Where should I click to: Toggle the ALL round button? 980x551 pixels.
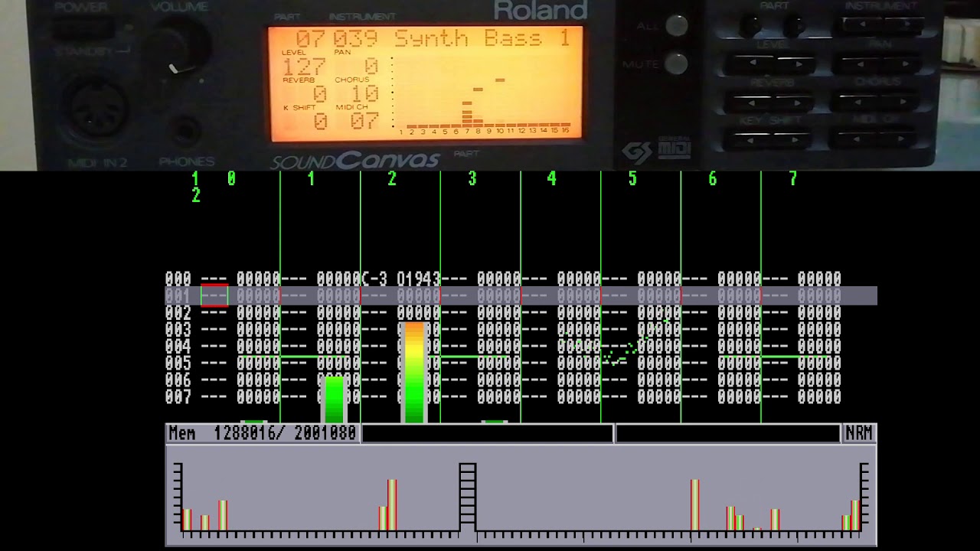point(676,25)
